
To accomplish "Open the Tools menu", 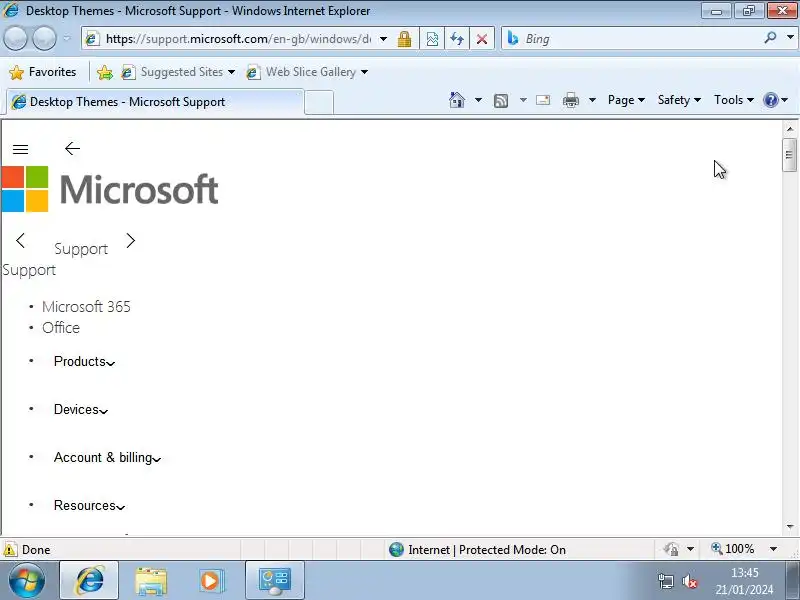I will 734,100.
